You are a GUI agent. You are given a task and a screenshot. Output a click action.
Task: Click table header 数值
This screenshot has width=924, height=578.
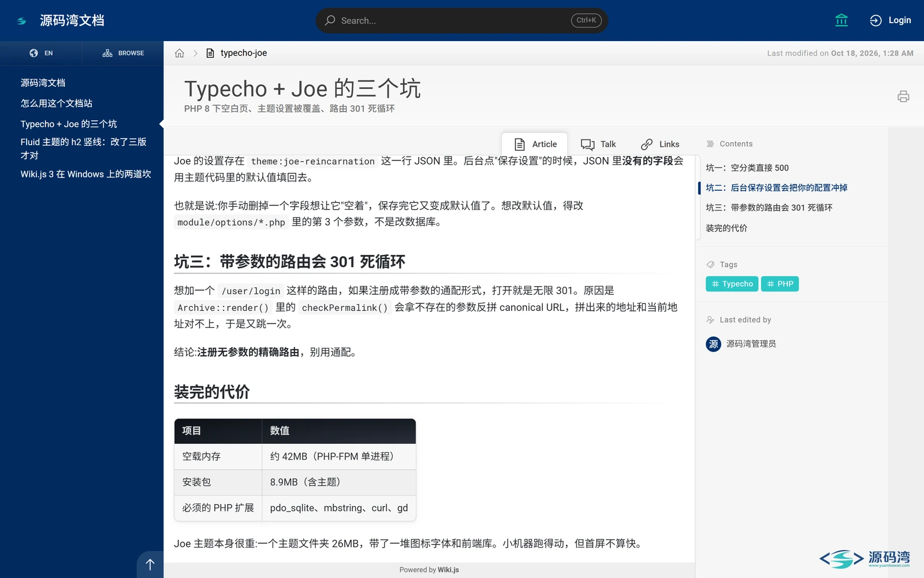pos(339,431)
